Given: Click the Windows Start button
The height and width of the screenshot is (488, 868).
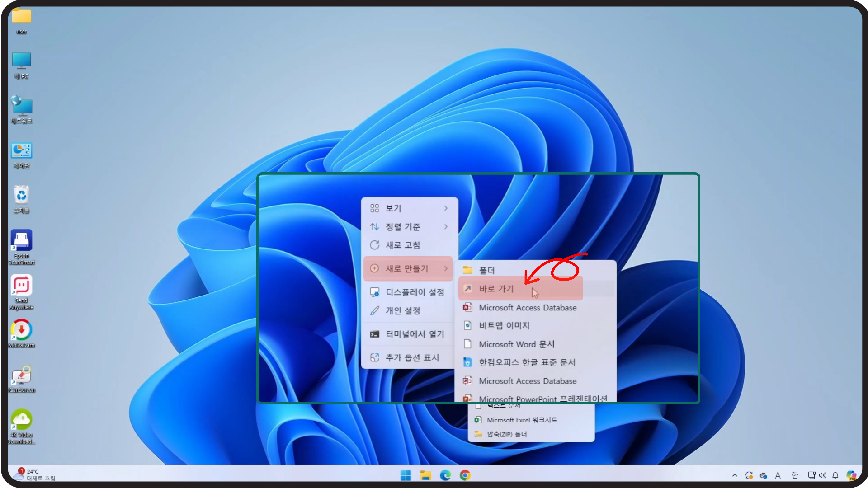Looking at the screenshot, I should point(406,475).
